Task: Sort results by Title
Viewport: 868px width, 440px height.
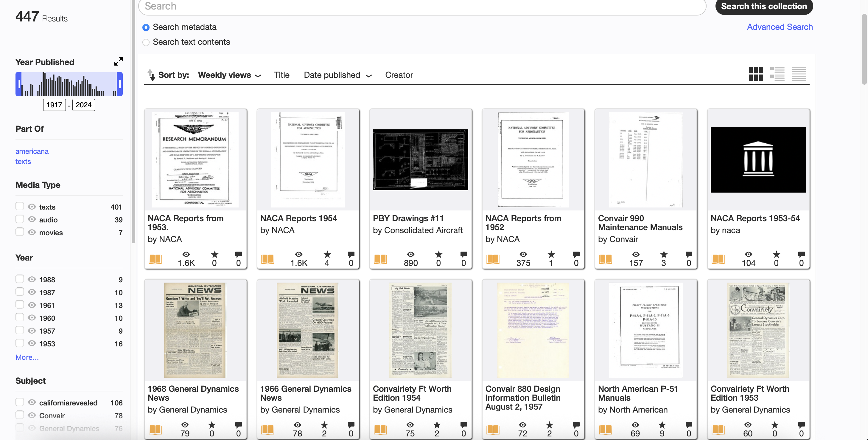Action: click(x=281, y=75)
